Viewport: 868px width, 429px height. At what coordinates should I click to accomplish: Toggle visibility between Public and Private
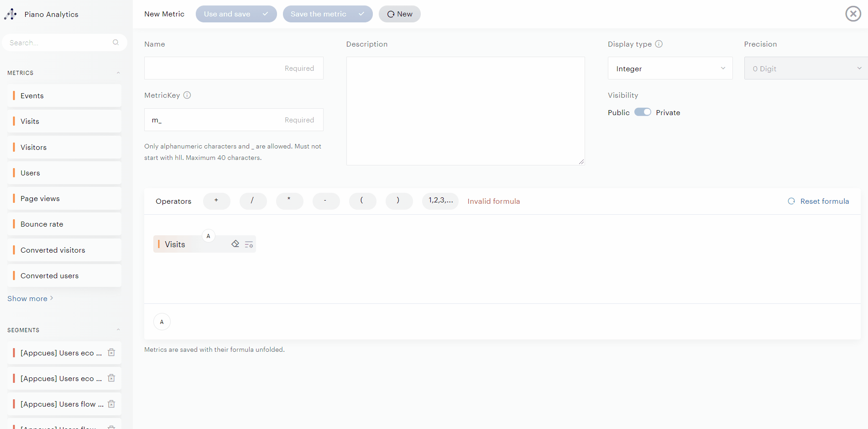point(643,112)
